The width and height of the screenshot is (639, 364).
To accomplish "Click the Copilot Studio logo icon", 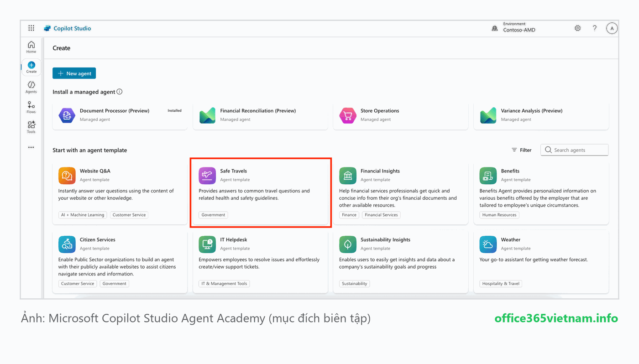I will point(47,28).
